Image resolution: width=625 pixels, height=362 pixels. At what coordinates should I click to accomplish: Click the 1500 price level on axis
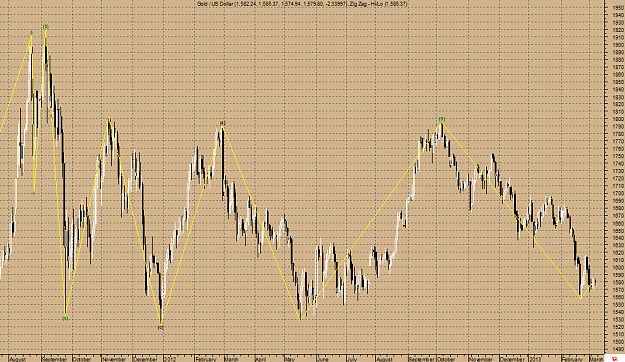tap(618, 341)
